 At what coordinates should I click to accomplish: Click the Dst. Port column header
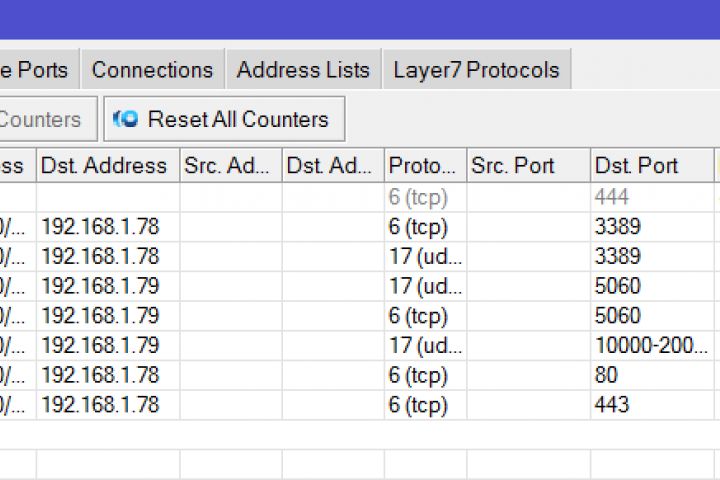click(636, 166)
